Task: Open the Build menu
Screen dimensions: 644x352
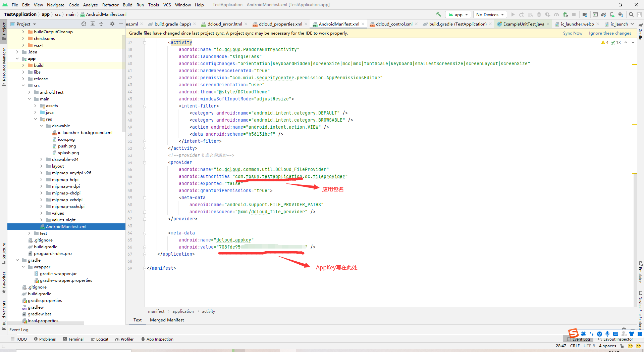Action: pos(127,5)
